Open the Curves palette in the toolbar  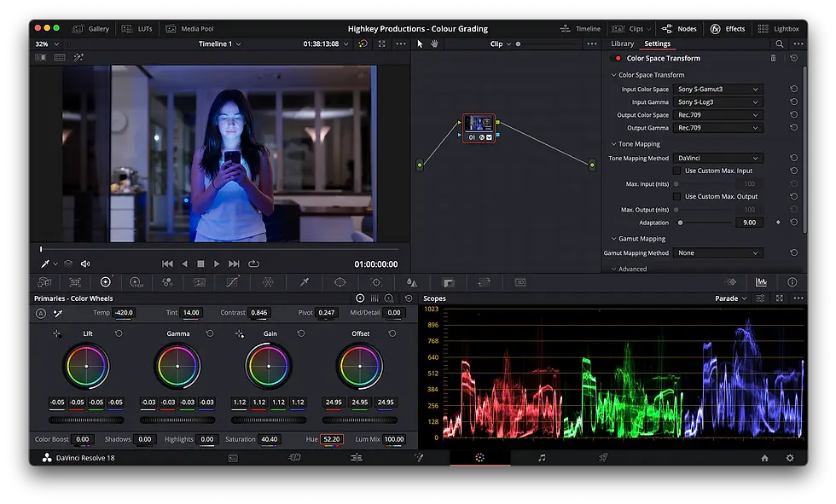point(231,282)
